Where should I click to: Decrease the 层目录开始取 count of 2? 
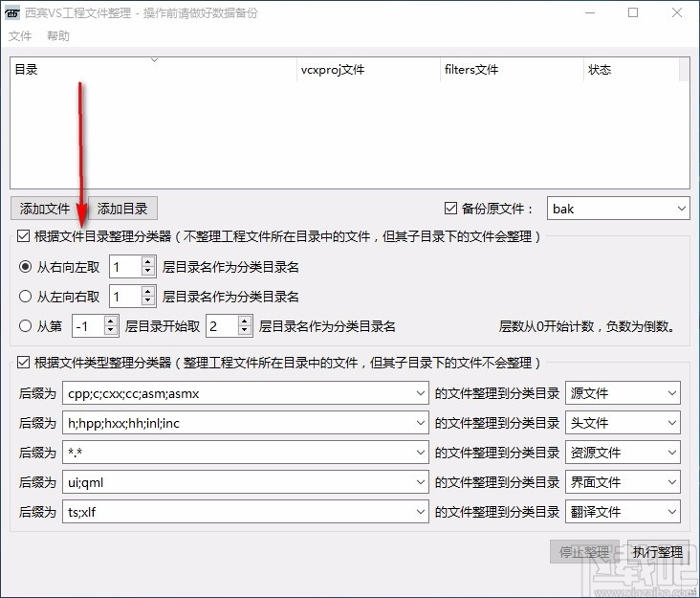tap(244, 330)
